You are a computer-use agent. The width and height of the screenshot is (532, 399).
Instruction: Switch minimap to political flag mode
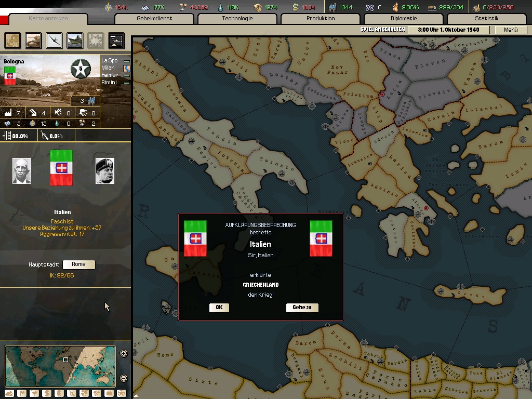click(22, 393)
